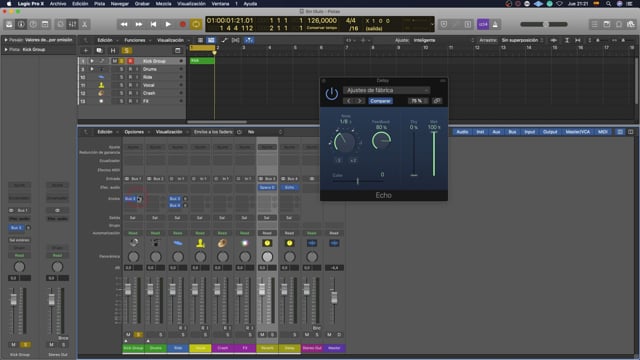This screenshot has height=360, width=640.
Task: Click the Rewind transport button
Action: click(x=124, y=24)
